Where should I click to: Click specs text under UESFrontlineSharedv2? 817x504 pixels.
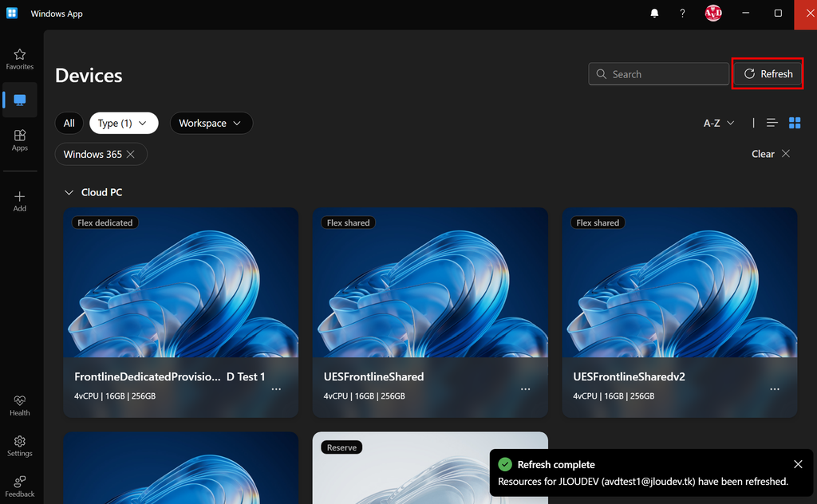(x=614, y=396)
